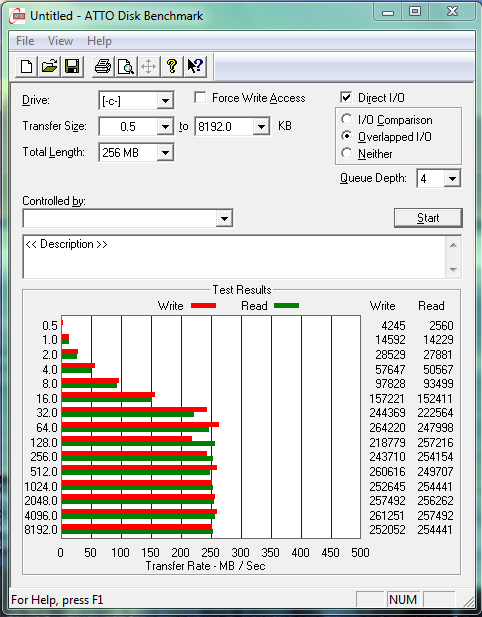Open Print Preview magnifier icon
This screenshot has height=617, width=482.
(126, 66)
